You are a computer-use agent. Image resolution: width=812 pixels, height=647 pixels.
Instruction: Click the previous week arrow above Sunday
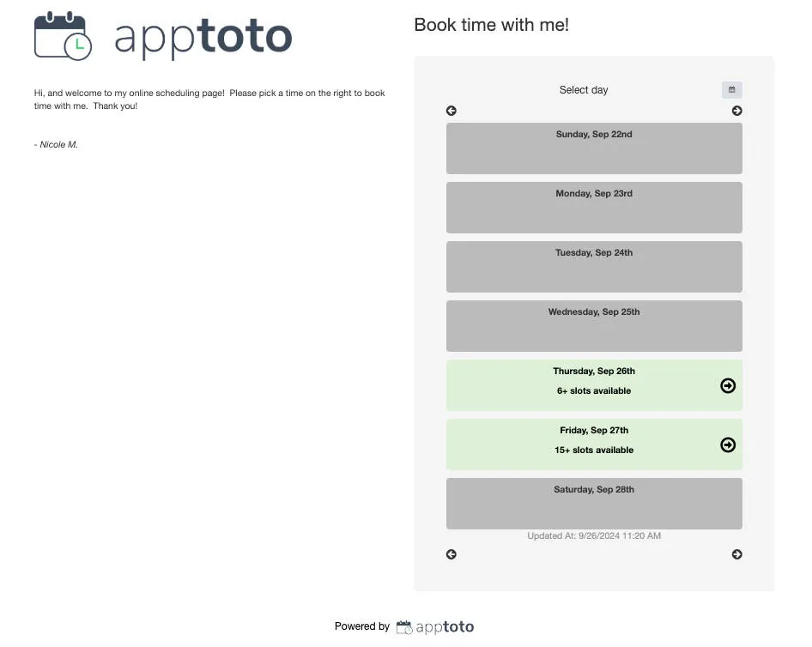451,111
